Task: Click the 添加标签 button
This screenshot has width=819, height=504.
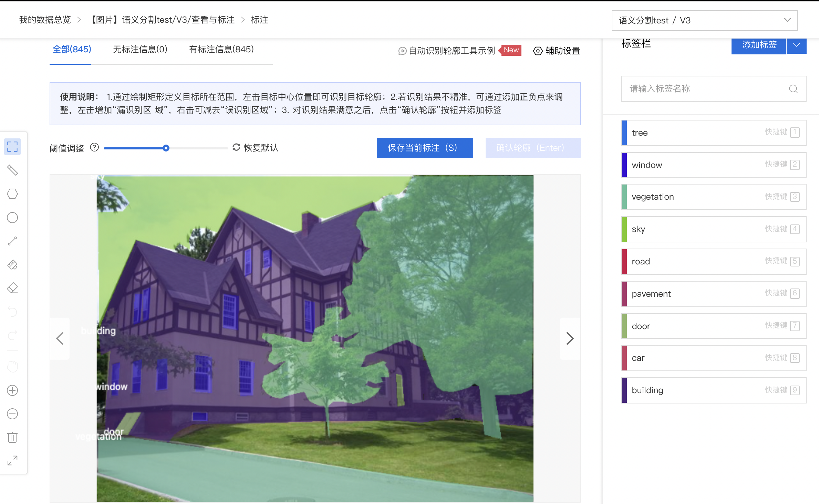Action: point(759,45)
